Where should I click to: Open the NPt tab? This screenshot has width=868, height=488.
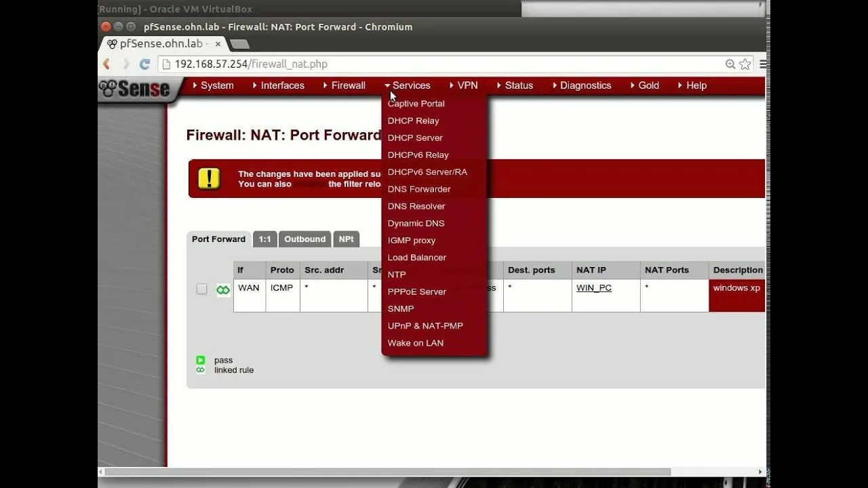coord(346,239)
